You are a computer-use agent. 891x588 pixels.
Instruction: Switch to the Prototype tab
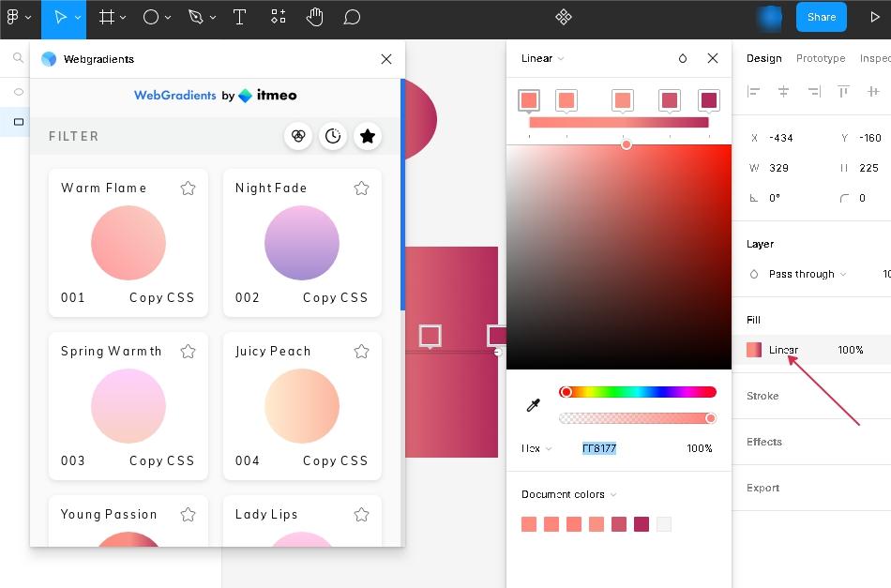pos(820,58)
